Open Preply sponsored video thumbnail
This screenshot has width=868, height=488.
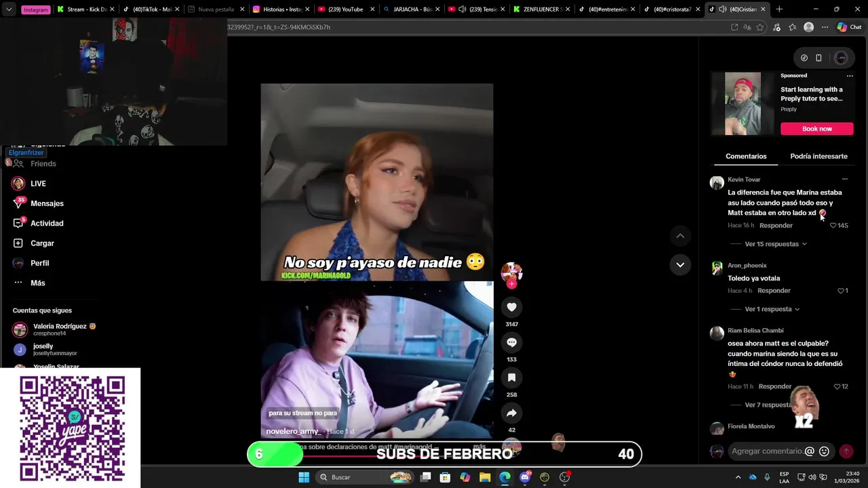[743, 104]
